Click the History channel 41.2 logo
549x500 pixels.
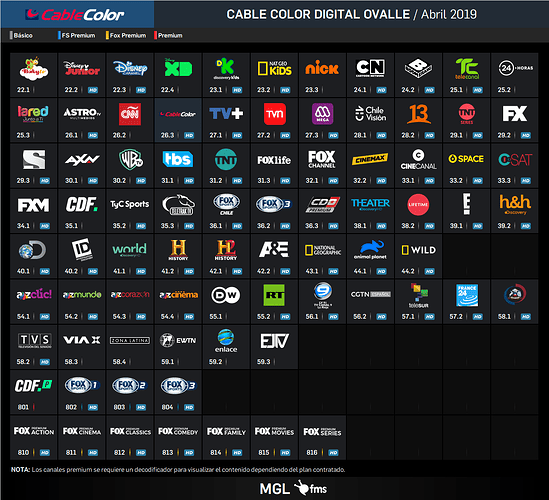(x=178, y=250)
